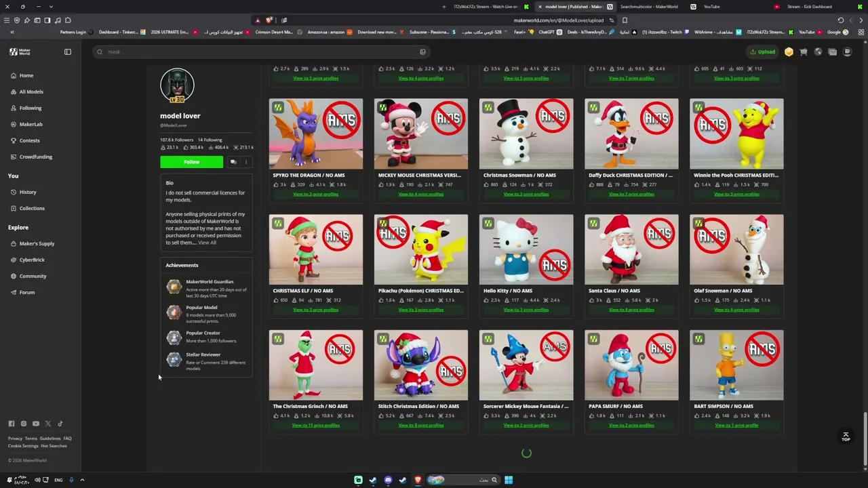Screen dimensions: 868x488
Task: View the Christmas Grinch's 11 print profiles
Action: (x=315, y=426)
